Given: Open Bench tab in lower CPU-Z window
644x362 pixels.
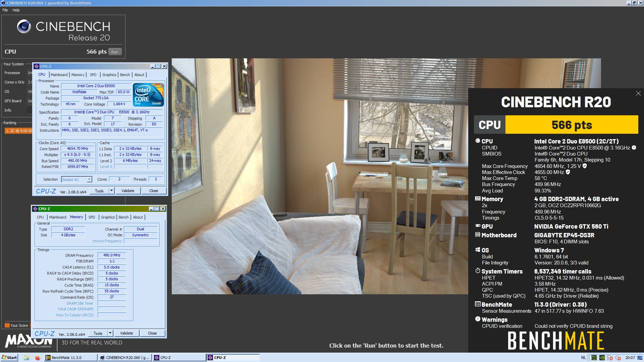Looking at the screenshot, I should point(123,217).
